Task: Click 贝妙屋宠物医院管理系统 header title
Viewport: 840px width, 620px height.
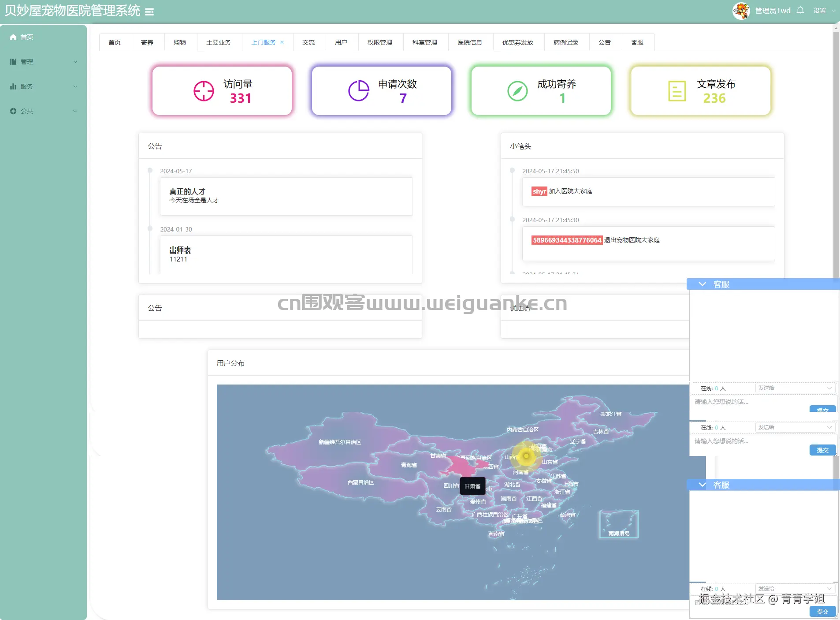Action: (72, 11)
